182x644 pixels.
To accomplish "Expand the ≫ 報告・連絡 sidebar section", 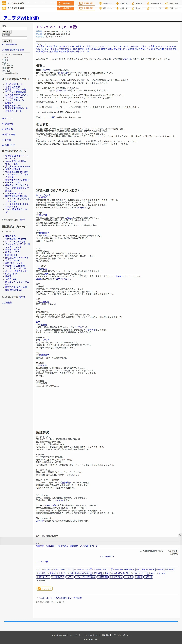I will [x=8, y=134].
